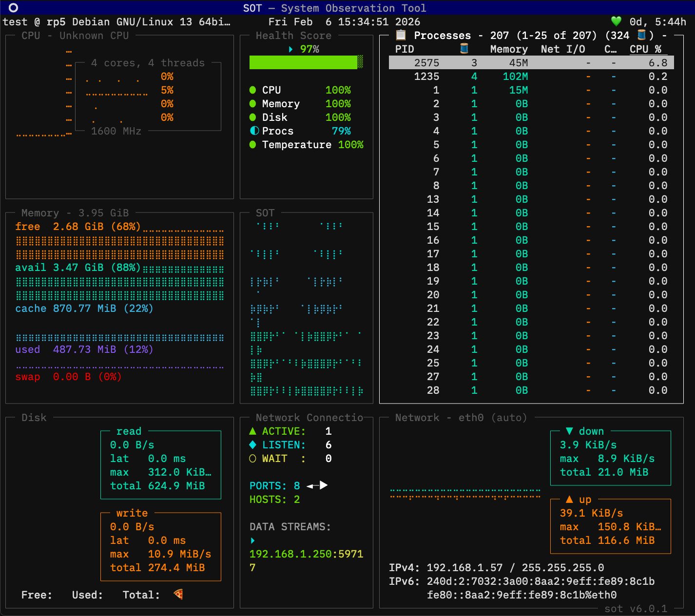The height and width of the screenshot is (616, 695).
Task: Click the write panel title
Action: (x=132, y=513)
